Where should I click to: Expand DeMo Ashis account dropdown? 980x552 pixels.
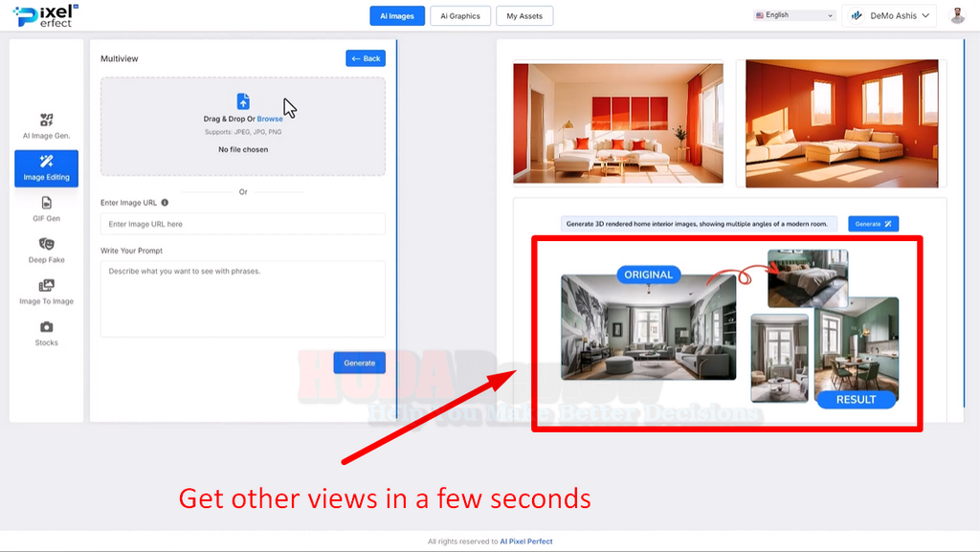[x=889, y=15]
